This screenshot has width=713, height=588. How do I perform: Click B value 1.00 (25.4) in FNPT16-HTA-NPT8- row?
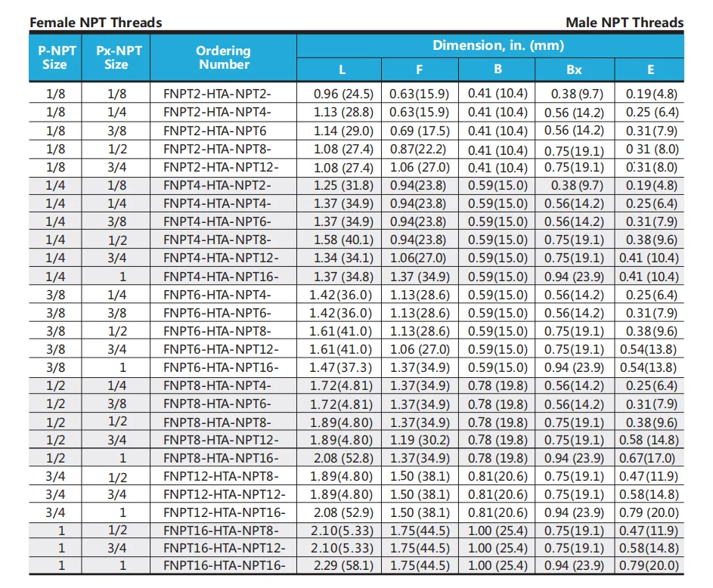tap(498, 531)
